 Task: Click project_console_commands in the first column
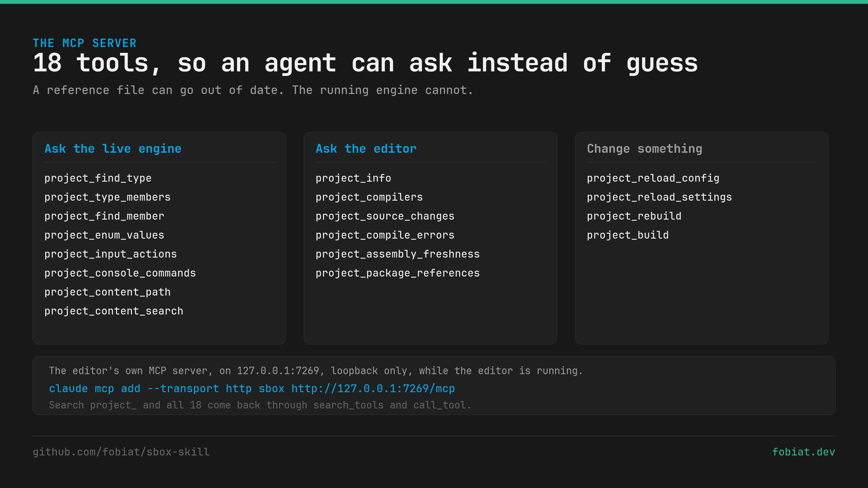point(120,273)
